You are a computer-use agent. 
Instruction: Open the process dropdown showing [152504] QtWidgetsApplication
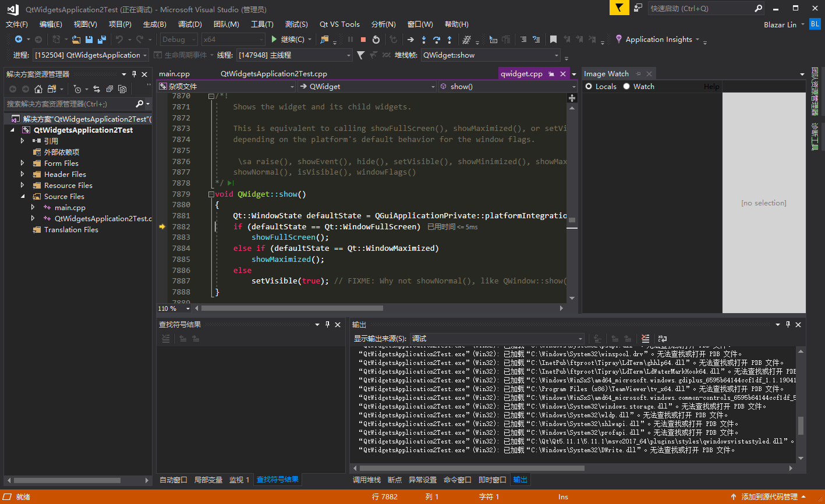tap(91, 55)
